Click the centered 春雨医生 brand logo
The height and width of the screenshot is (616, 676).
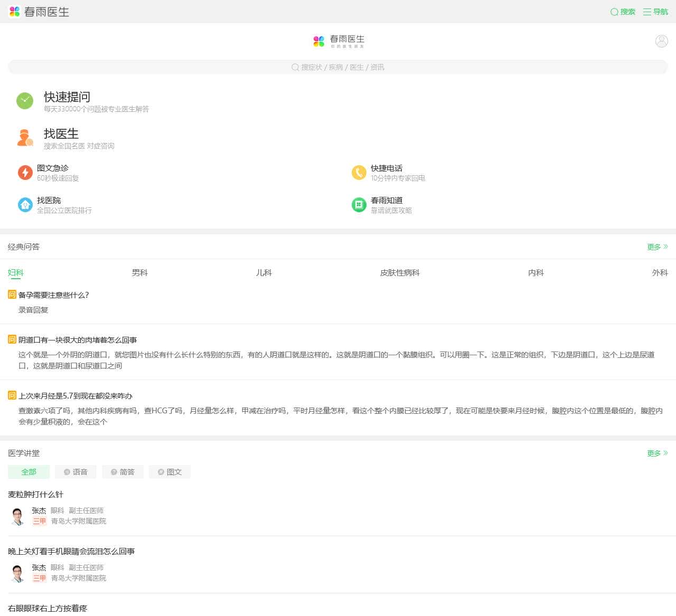point(339,41)
